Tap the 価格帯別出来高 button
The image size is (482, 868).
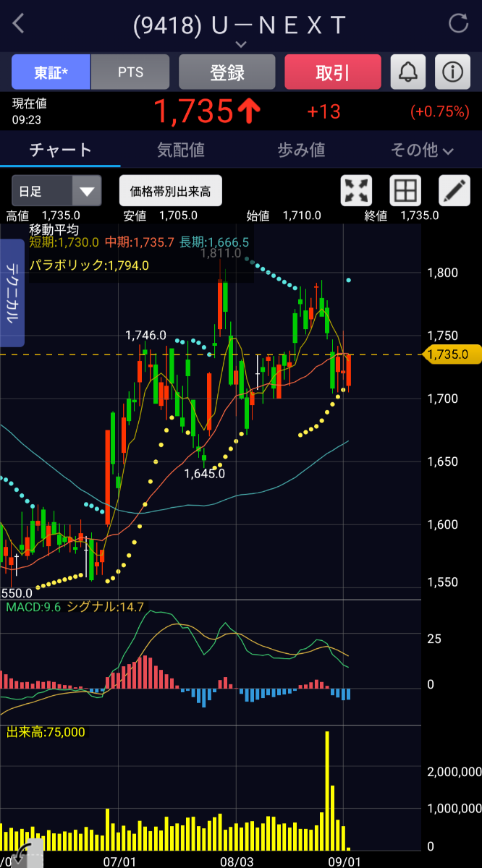point(170,191)
